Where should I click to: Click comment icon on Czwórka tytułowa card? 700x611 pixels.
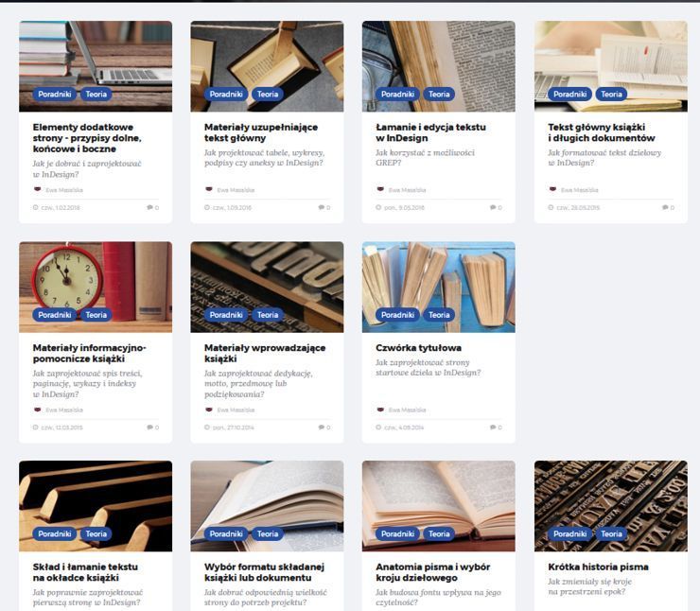493,428
